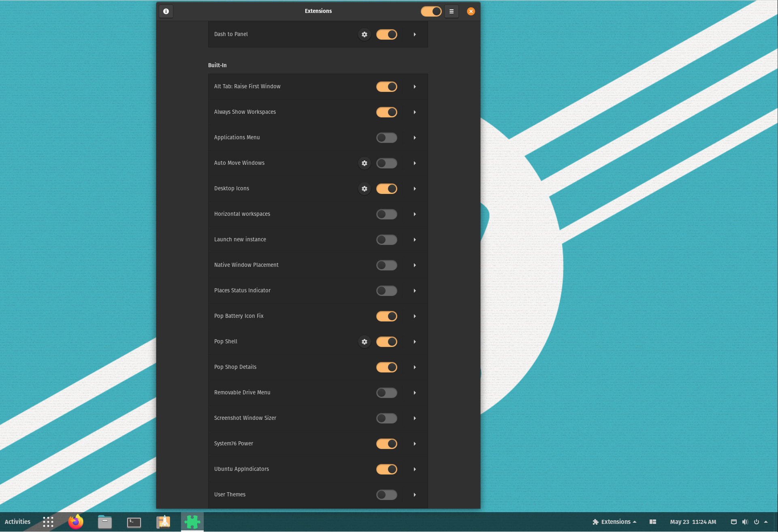778x532 pixels.
Task: Open the About info button in Extensions header
Action: (x=166, y=11)
